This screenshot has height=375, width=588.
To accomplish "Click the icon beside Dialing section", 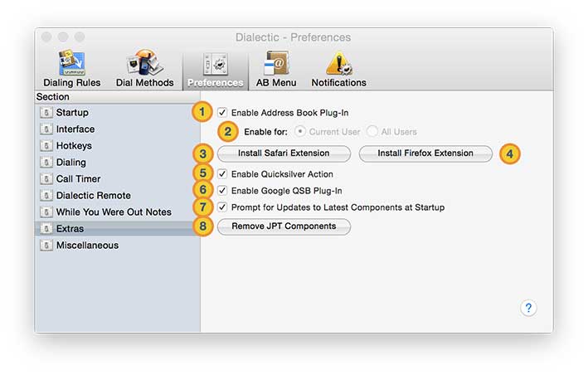I will tap(46, 163).
